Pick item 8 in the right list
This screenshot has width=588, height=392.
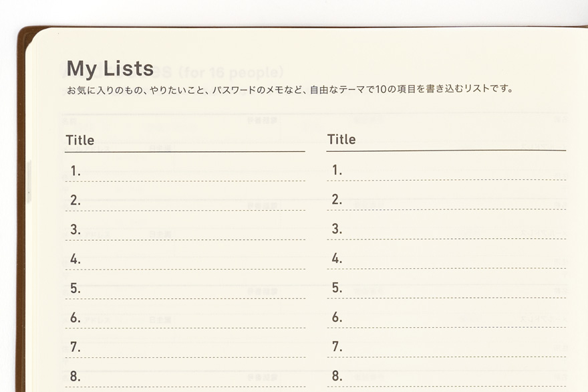tap(446, 376)
